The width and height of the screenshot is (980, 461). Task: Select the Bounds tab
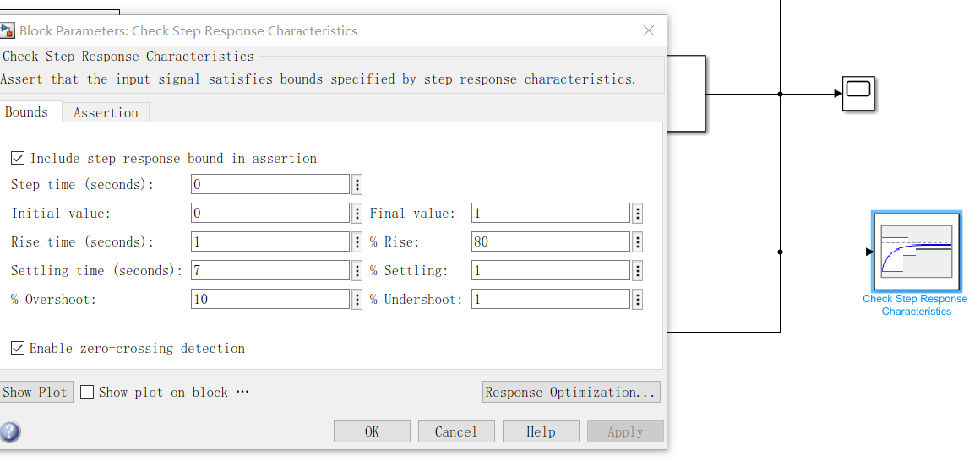click(28, 111)
